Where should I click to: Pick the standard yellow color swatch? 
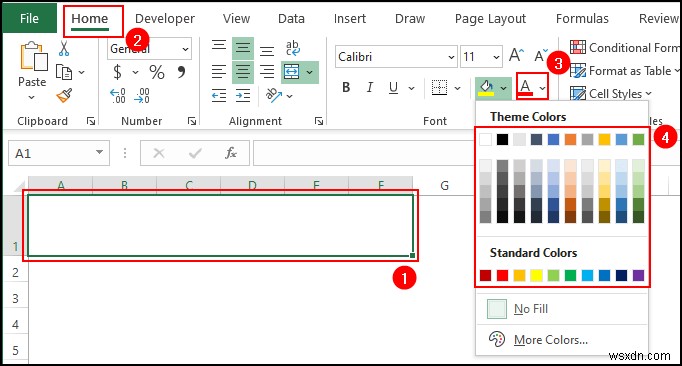tap(536, 275)
